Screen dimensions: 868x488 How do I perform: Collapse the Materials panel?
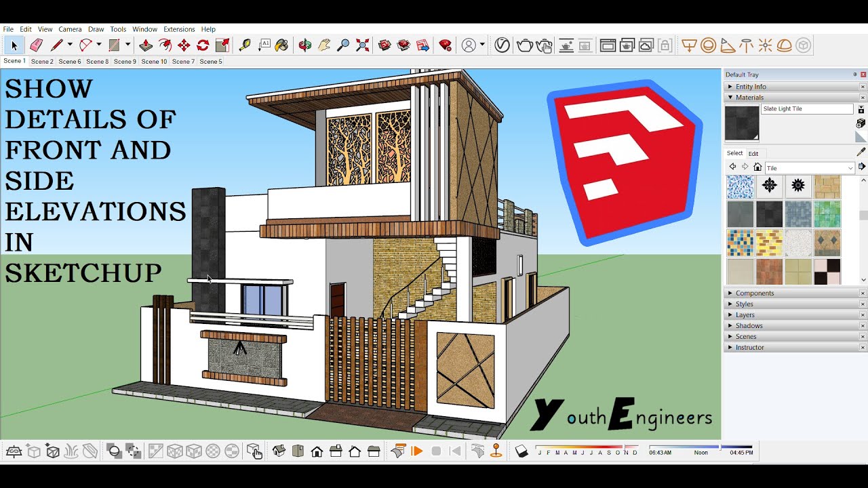[x=795, y=98]
